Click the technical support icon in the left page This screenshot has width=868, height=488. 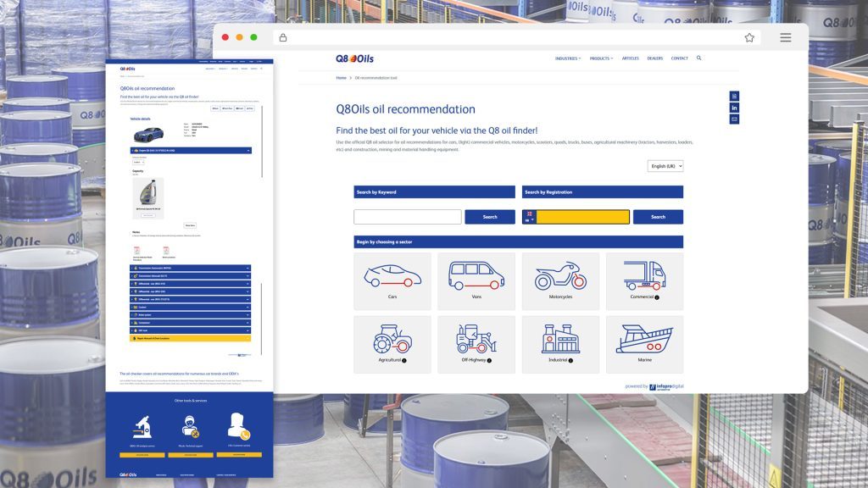click(x=191, y=427)
